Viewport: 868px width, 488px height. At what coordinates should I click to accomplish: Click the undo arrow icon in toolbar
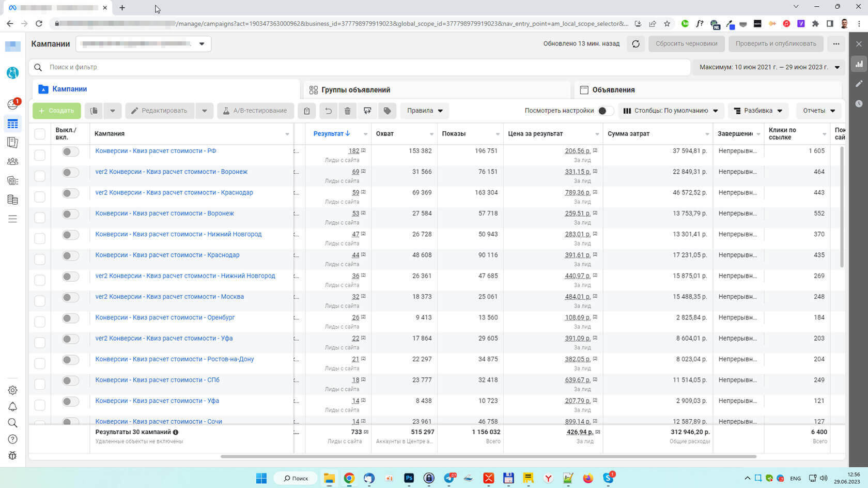tap(328, 111)
